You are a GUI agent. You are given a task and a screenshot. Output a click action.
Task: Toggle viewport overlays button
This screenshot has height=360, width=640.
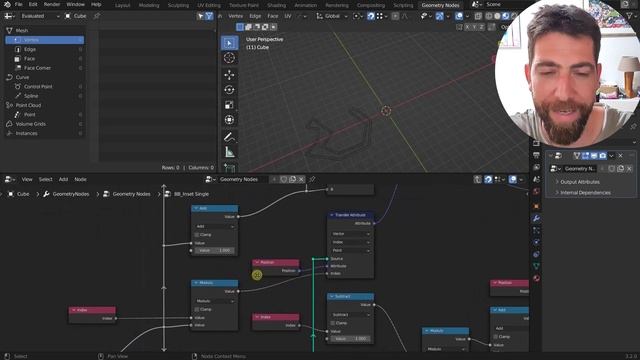459,16
